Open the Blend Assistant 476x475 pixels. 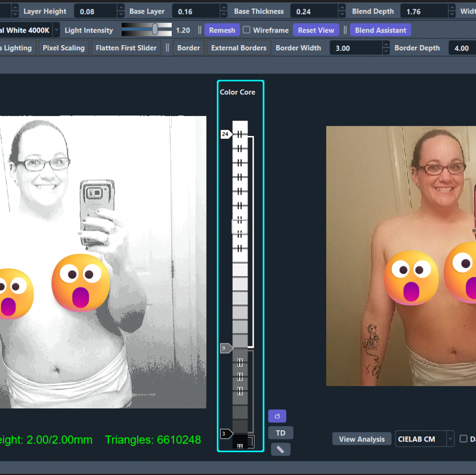[x=380, y=30]
